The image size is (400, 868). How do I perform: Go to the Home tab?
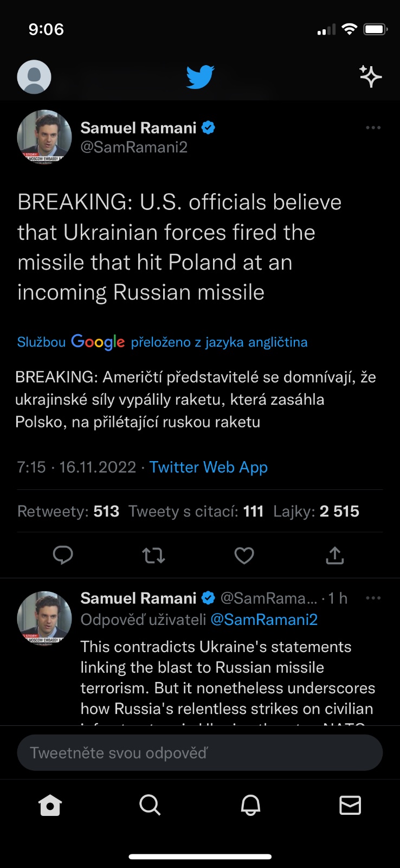(x=50, y=805)
